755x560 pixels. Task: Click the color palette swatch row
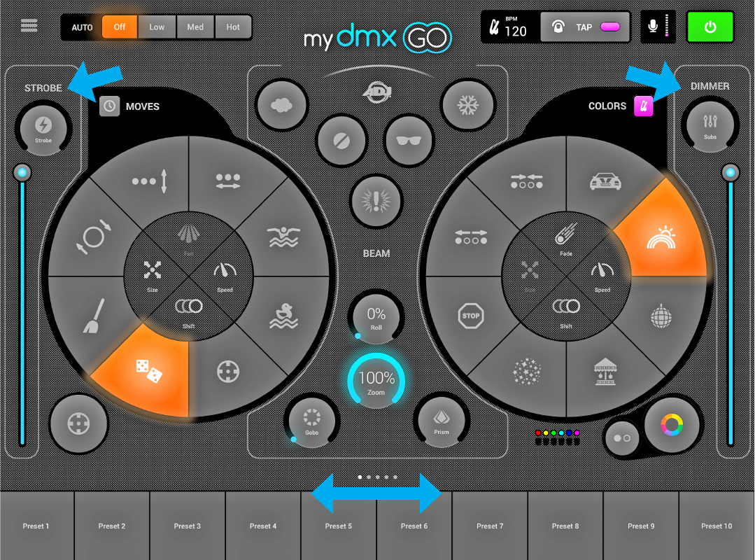click(557, 437)
